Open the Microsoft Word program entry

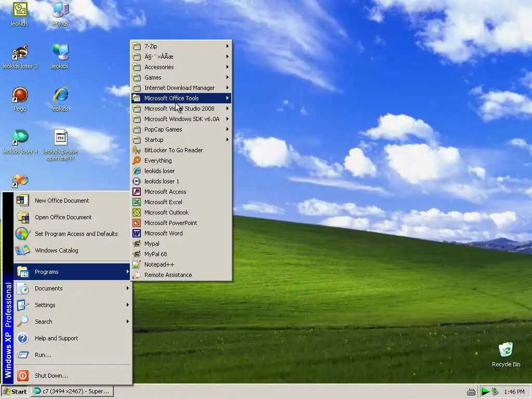[181, 233]
